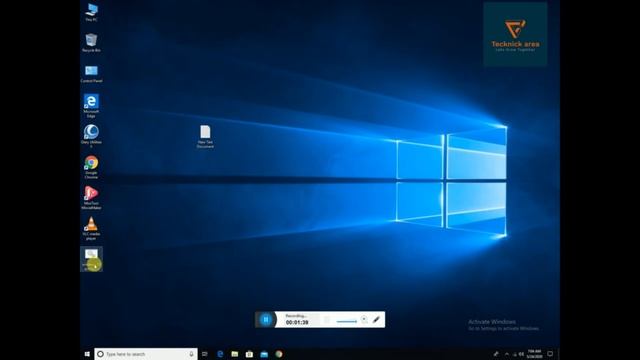The image size is (640, 360).
Task: Click the 00:01:39 recording timer
Action: pyautogui.click(x=297, y=322)
